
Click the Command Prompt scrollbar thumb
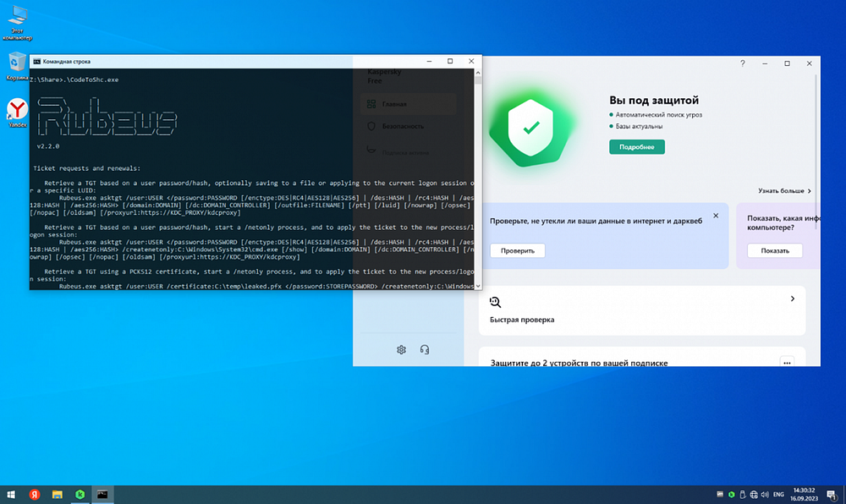(x=477, y=80)
